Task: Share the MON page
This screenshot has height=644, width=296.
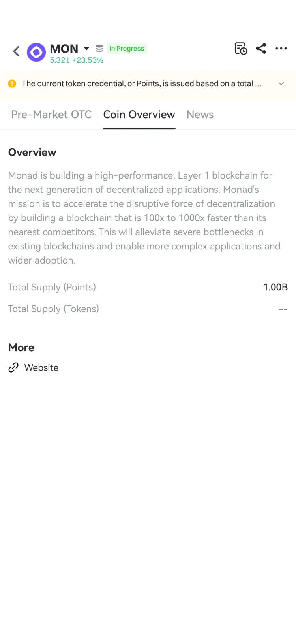Action: (261, 49)
